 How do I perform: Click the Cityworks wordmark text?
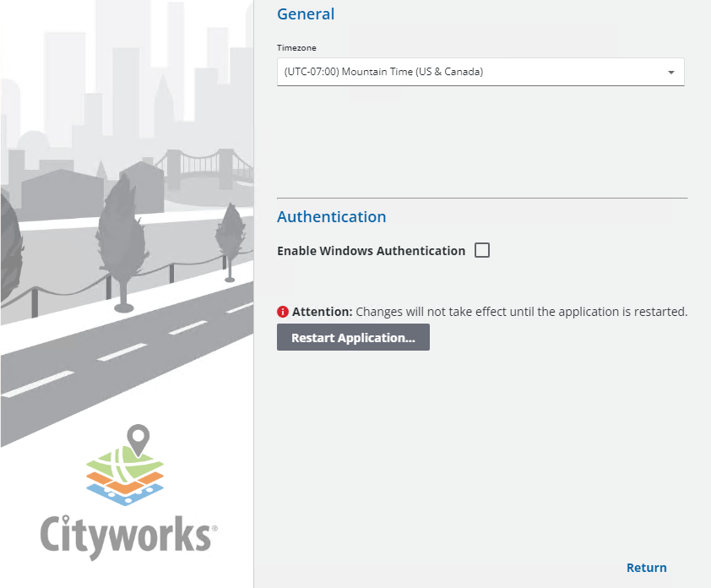[127, 536]
